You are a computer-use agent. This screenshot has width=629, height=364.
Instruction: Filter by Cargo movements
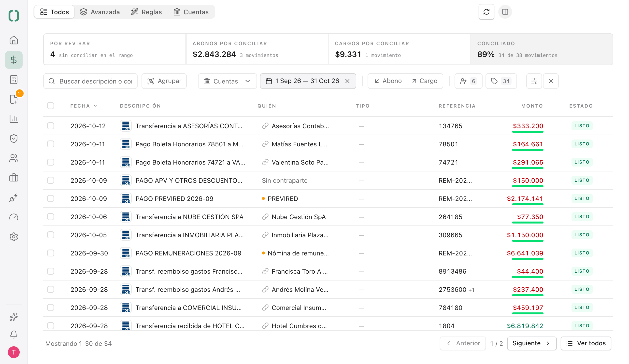(x=424, y=81)
